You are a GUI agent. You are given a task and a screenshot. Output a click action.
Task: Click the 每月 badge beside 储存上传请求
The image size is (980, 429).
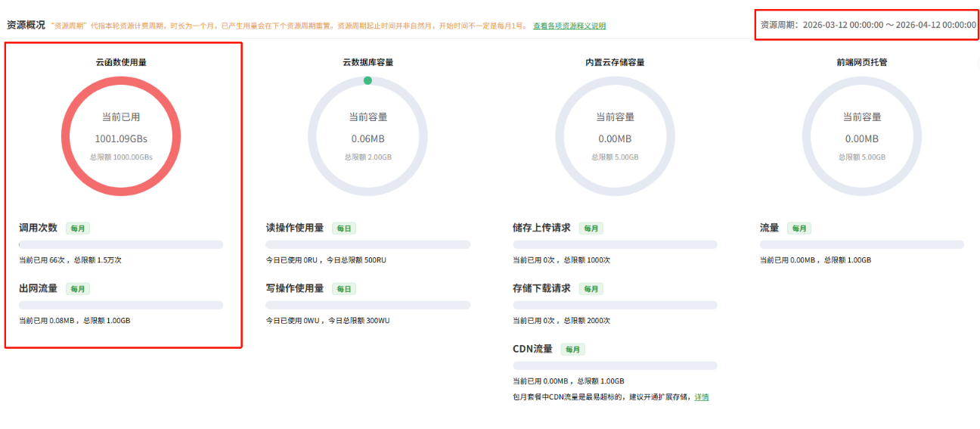(x=591, y=228)
